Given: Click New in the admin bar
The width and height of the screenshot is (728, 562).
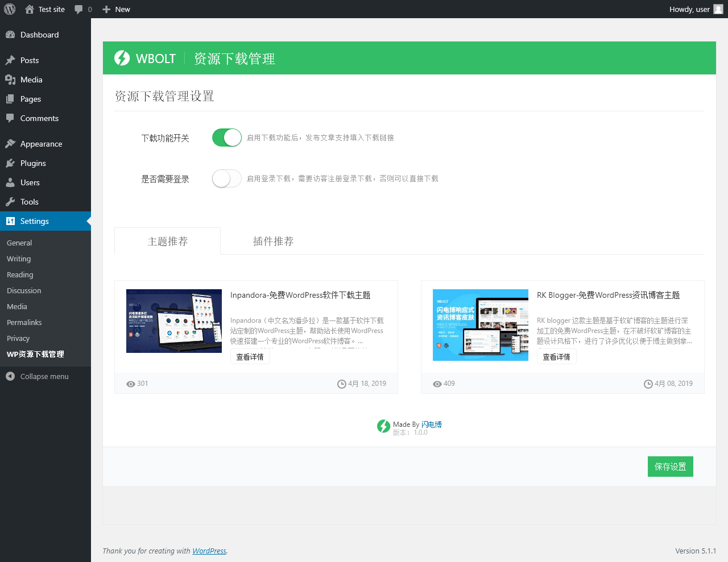Looking at the screenshot, I should [x=123, y=9].
